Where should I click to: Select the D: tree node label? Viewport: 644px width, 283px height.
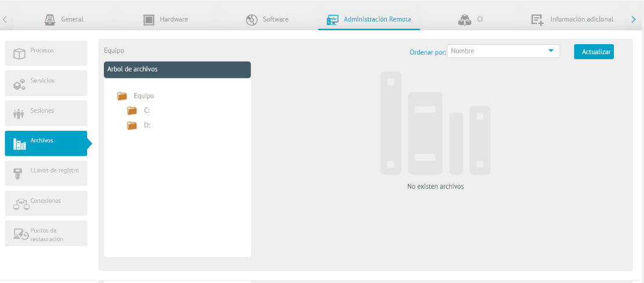[147, 126]
